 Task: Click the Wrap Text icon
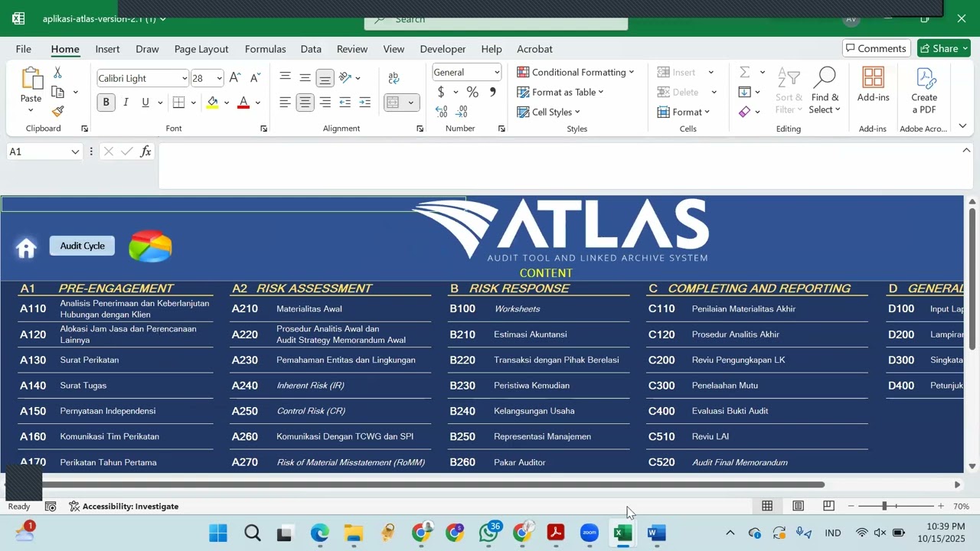point(394,78)
